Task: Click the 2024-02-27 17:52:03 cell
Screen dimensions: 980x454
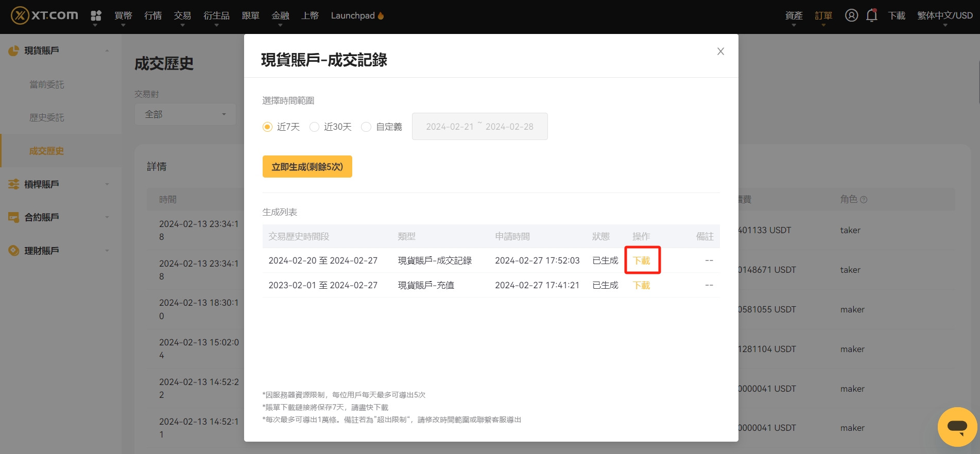Action: pos(537,260)
